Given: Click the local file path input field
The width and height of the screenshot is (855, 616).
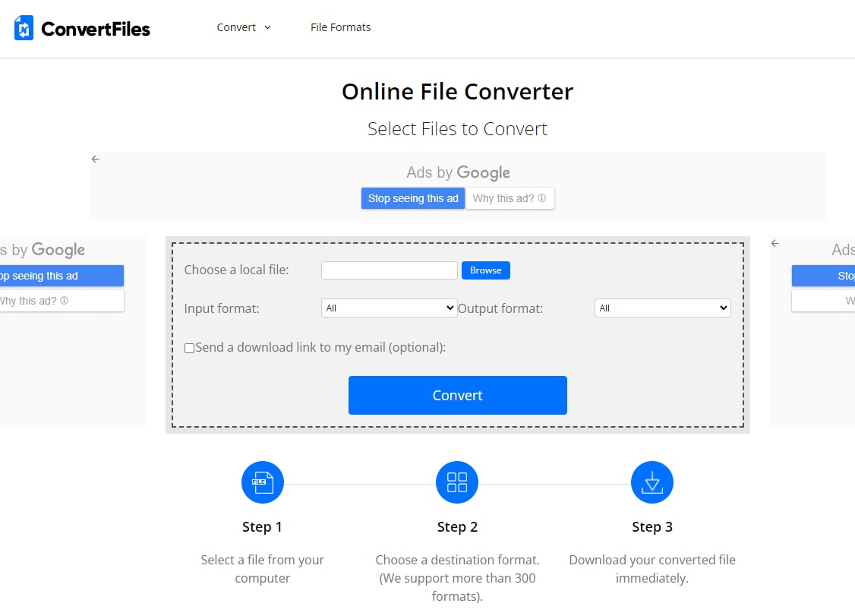Looking at the screenshot, I should 390,270.
